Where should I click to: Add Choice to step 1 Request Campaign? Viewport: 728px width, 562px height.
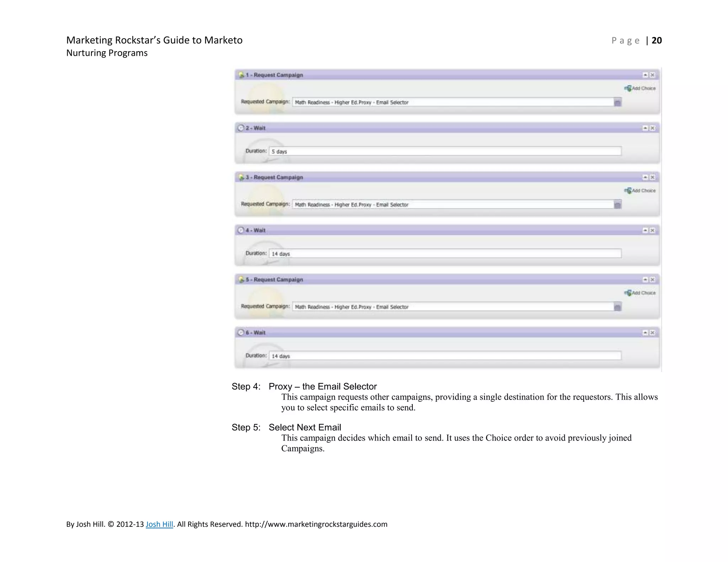click(x=640, y=88)
